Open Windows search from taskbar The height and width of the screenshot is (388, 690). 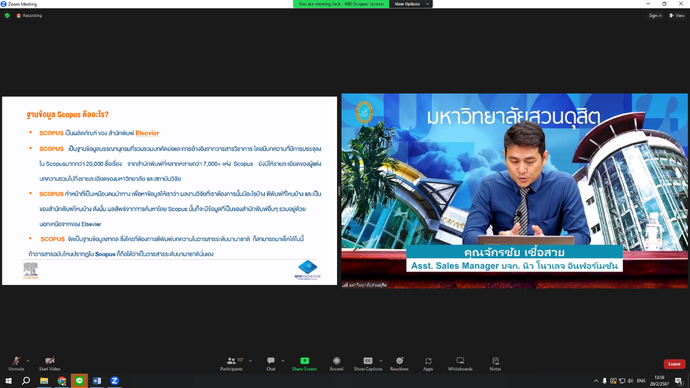click(26, 381)
